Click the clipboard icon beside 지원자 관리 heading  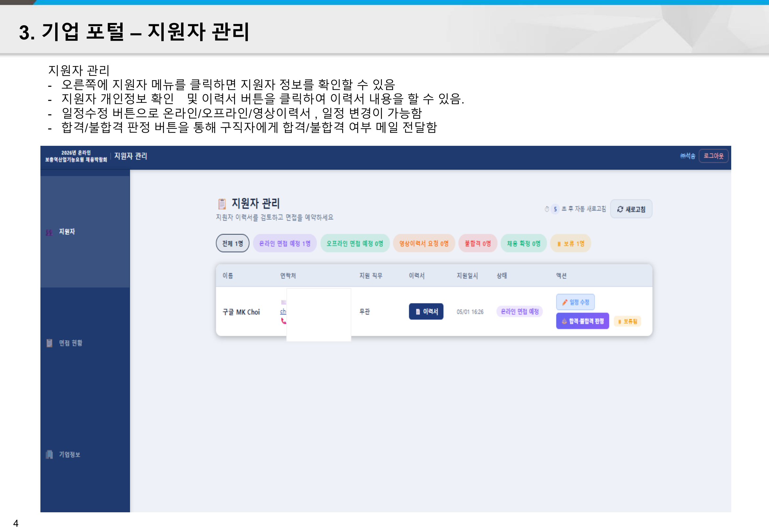pyautogui.click(x=222, y=203)
